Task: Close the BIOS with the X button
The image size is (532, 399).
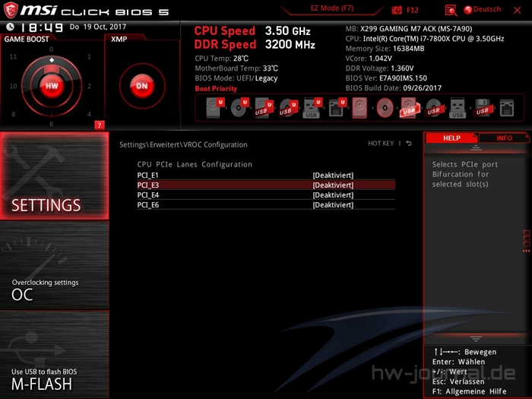Action: coord(517,10)
